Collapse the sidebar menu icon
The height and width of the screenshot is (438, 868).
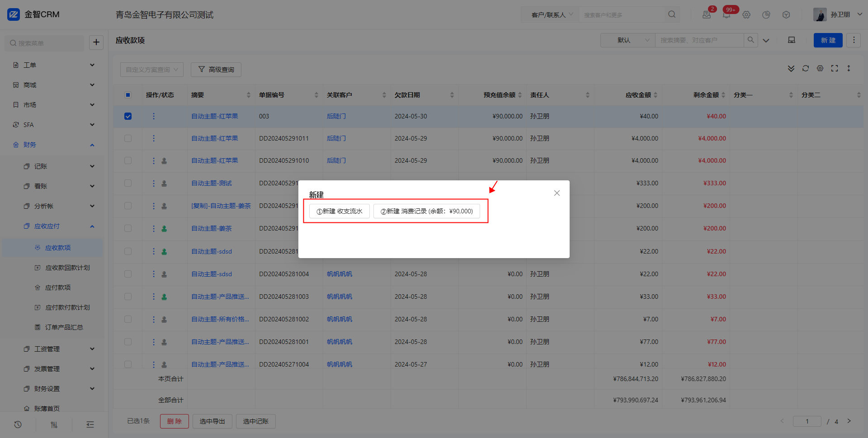90,424
